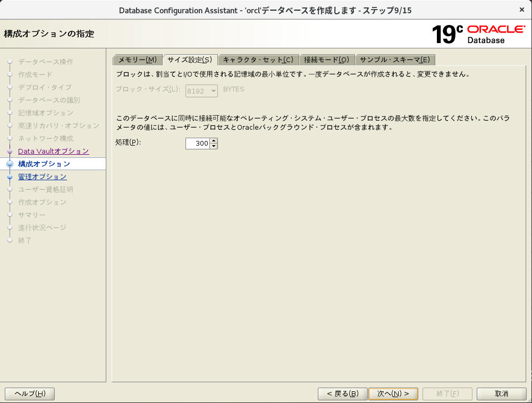The width and height of the screenshot is (532, 403).
Task: Click the 戻る back button
Action: pos(342,393)
